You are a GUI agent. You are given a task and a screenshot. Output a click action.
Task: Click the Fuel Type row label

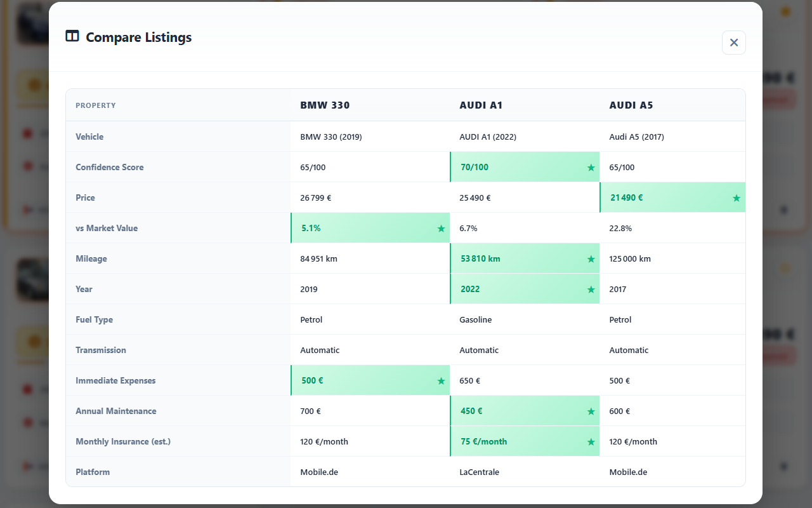coord(94,319)
